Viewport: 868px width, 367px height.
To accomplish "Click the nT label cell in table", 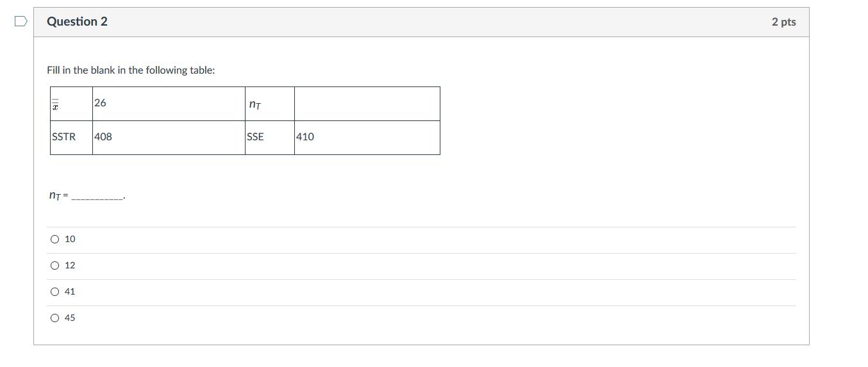I will point(269,104).
